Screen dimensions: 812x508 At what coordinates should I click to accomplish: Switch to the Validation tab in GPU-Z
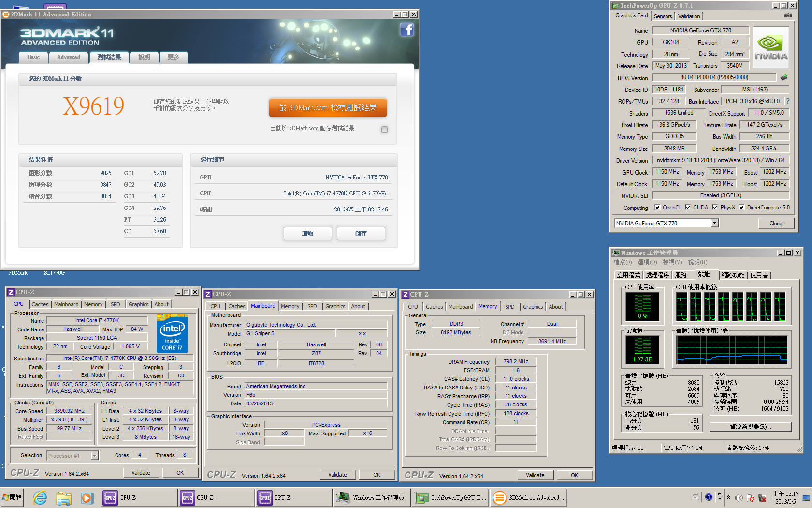coord(689,16)
